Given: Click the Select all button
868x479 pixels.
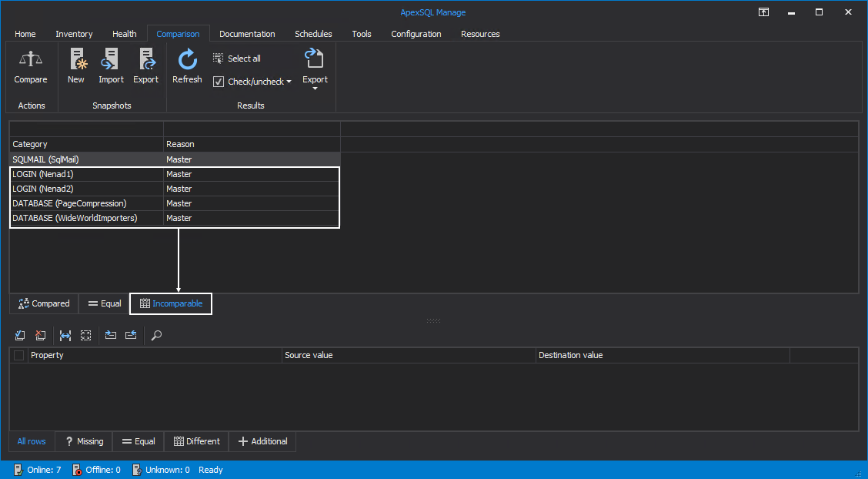Looking at the screenshot, I should (x=237, y=59).
